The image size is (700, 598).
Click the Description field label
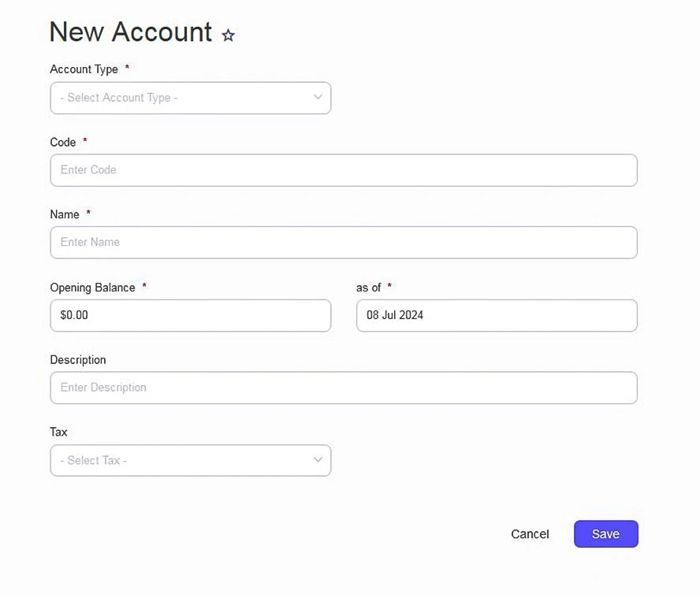pyautogui.click(x=78, y=360)
